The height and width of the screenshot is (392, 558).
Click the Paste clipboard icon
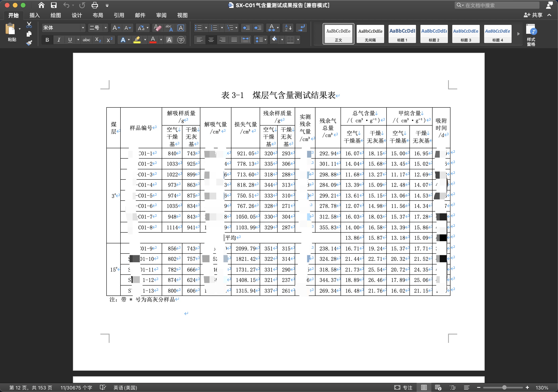point(10,29)
